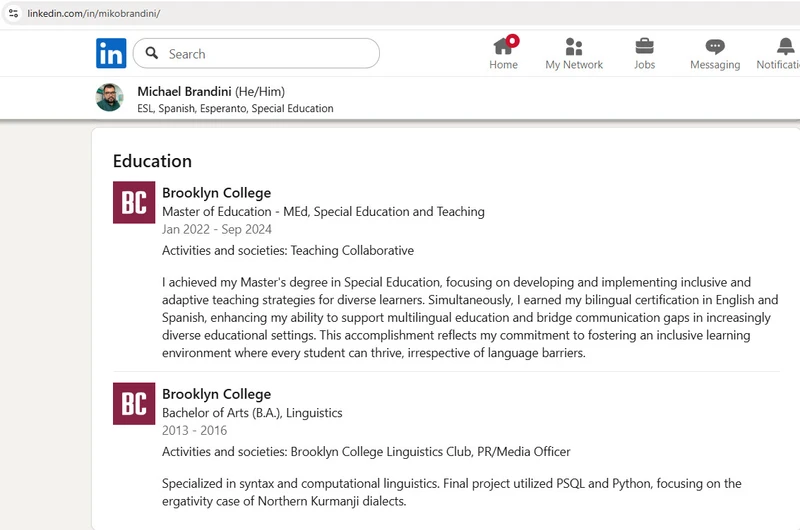
Task: Click the Bachelor of Arts Linguistics line
Action: click(252, 413)
